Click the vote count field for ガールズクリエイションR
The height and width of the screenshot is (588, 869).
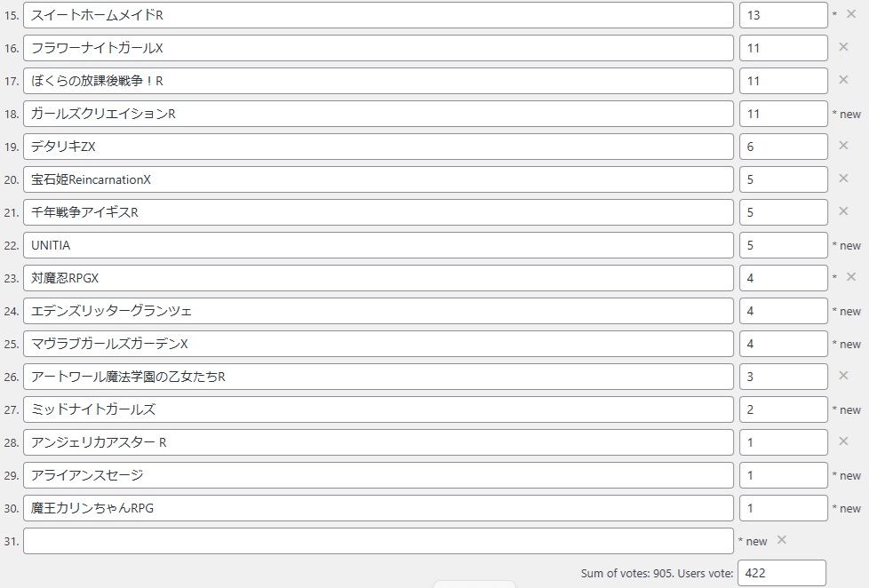pos(782,114)
